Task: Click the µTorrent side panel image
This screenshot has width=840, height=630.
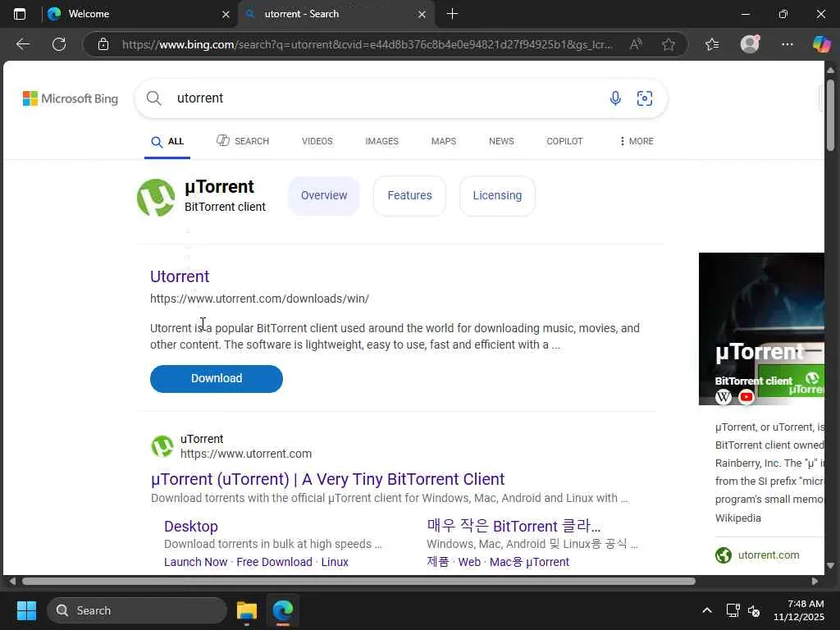Action: 761,328
